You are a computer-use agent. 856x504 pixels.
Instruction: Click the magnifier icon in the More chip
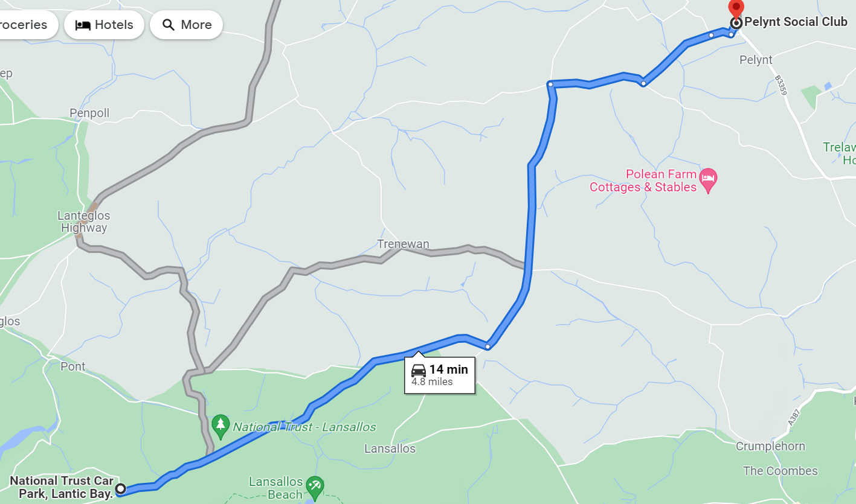coord(169,25)
